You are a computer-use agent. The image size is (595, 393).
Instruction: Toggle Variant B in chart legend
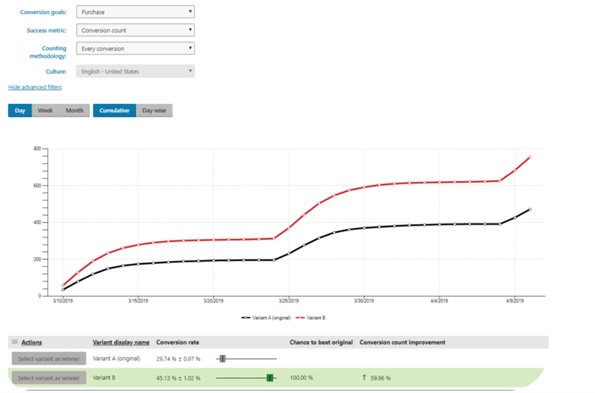point(310,318)
